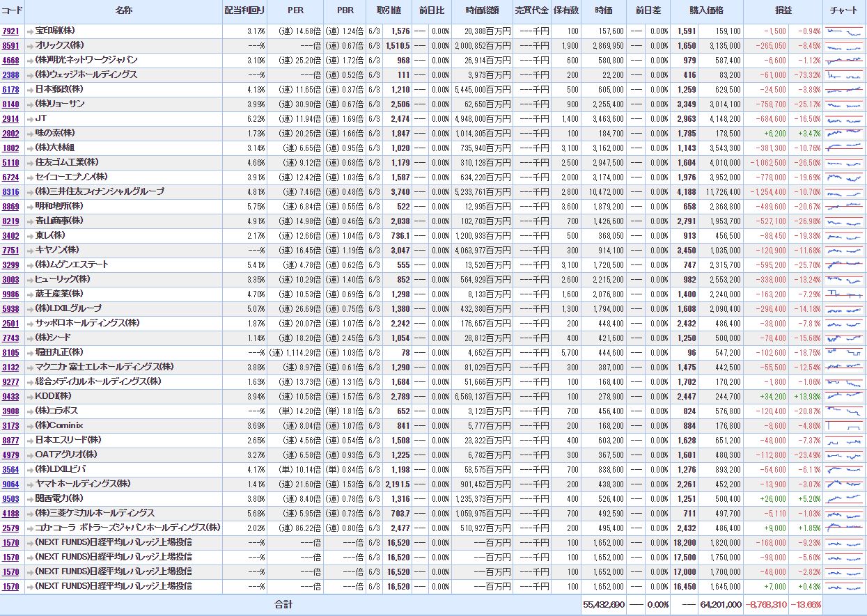Open stock code 2579 link

click(x=10, y=528)
